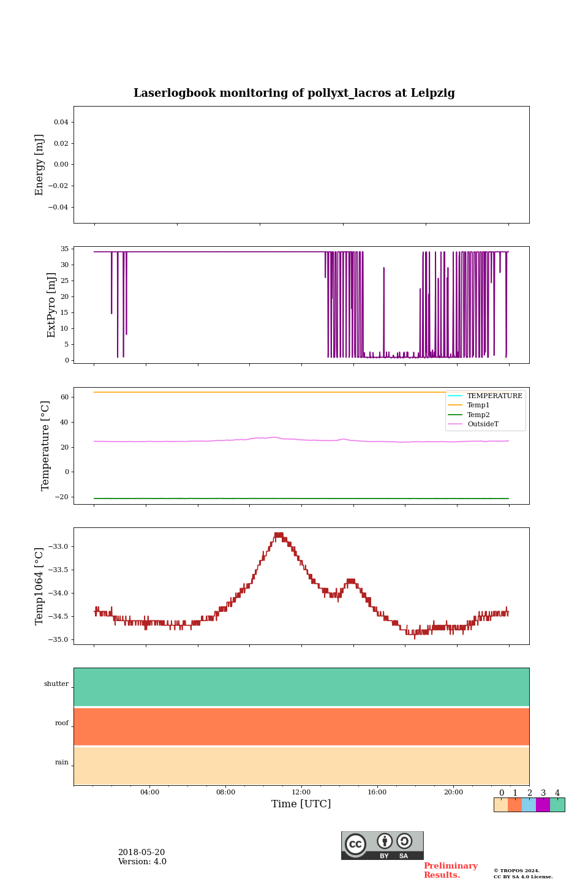Click the beige rain status band

click(301, 766)
